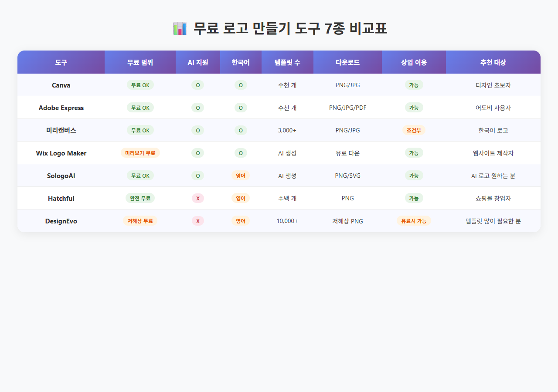
Task: Select the '템플릿 수' header tab
Action: coord(287,62)
